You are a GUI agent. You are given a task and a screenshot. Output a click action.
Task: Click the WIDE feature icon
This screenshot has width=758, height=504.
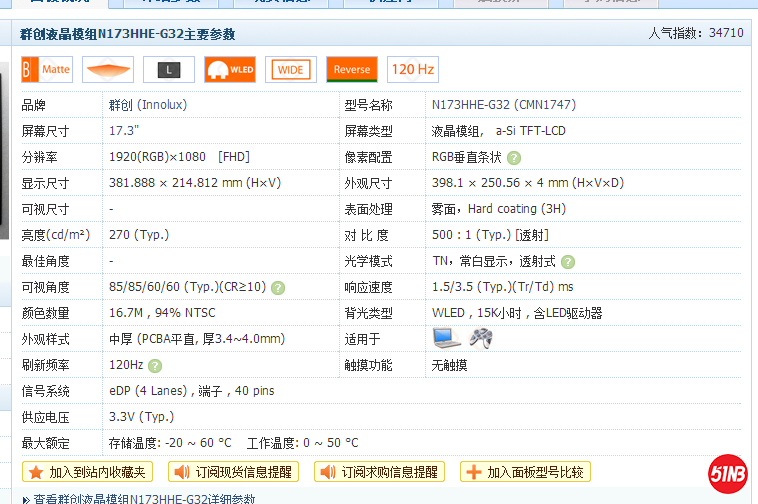point(291,70)
